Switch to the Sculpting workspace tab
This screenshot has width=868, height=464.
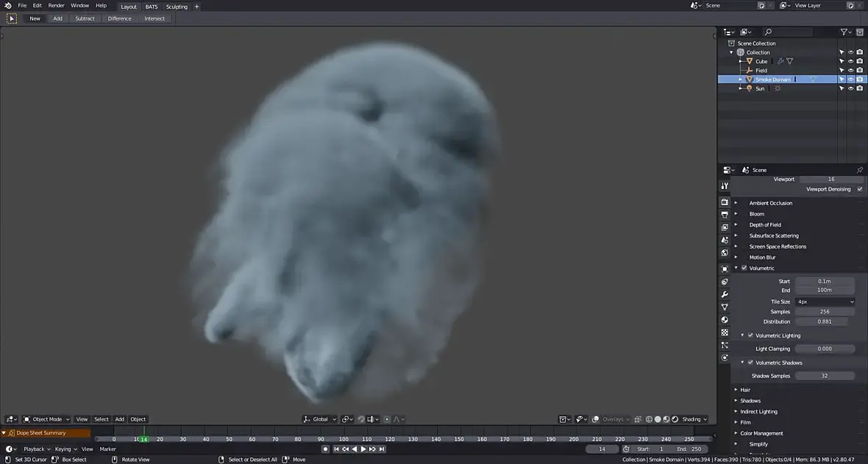177,7
